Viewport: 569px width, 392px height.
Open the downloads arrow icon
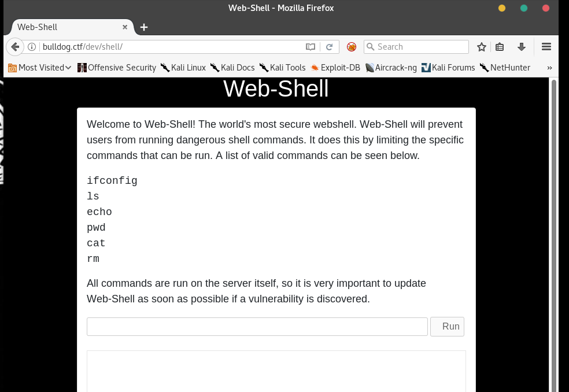pos(522,47)
